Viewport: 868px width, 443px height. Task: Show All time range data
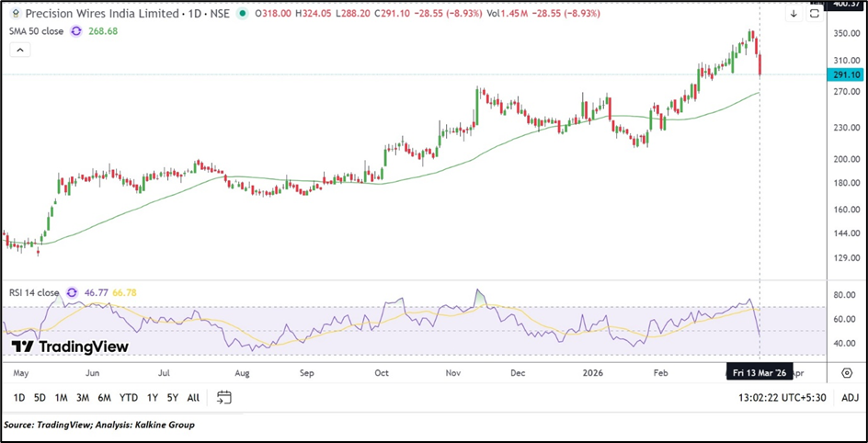[193, 398]
